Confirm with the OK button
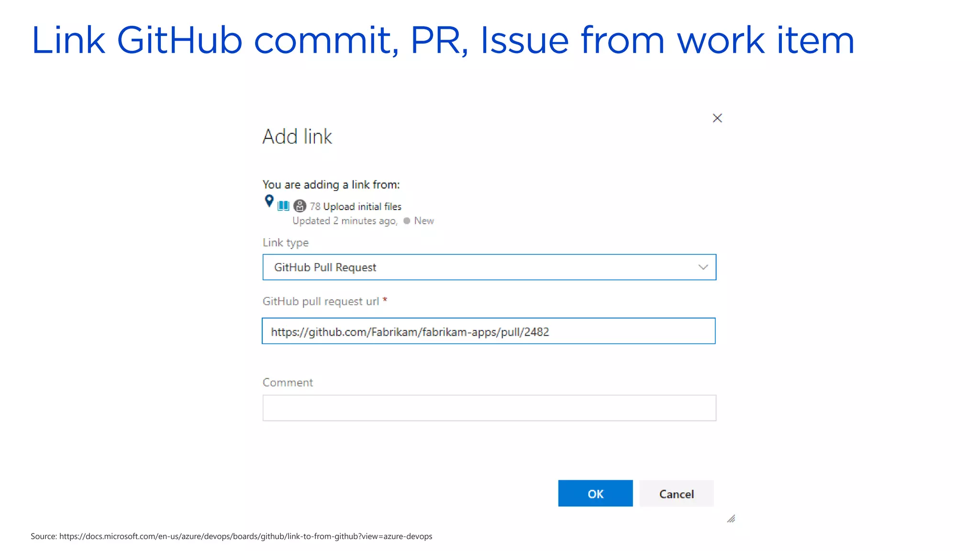This screenshot has width=980, height=551. pyautogui.click(x=595, y=493)
